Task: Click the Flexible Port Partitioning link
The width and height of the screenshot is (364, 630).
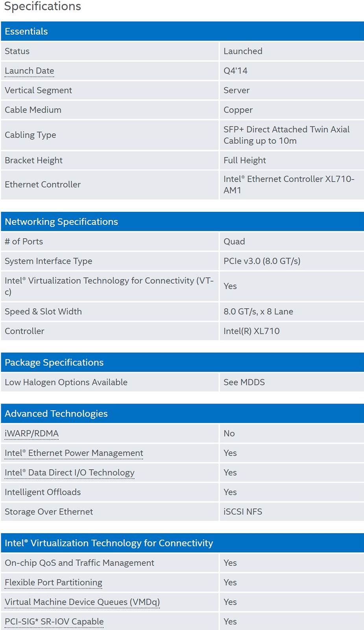Action: [x=54, y=582]
